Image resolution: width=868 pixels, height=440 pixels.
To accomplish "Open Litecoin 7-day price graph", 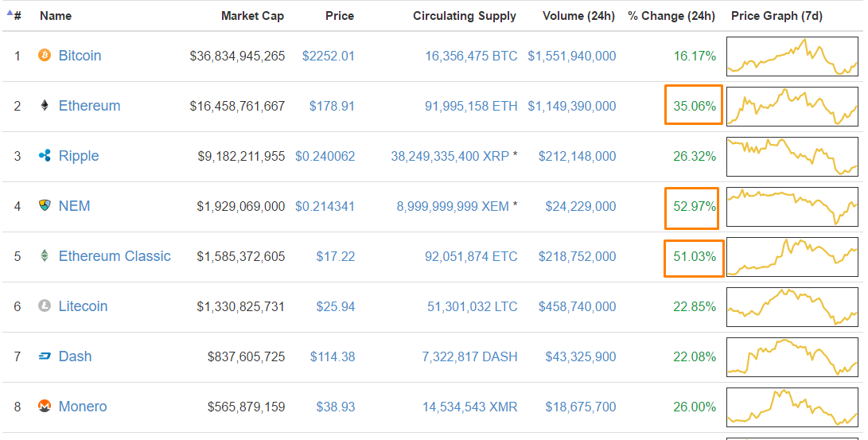I will [792, 306].
